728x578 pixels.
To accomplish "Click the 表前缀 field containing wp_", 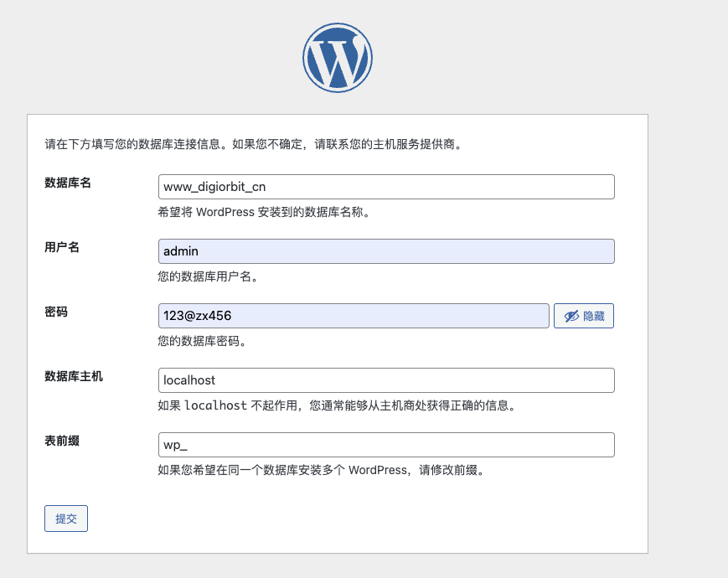I will (x=386, y=445).
